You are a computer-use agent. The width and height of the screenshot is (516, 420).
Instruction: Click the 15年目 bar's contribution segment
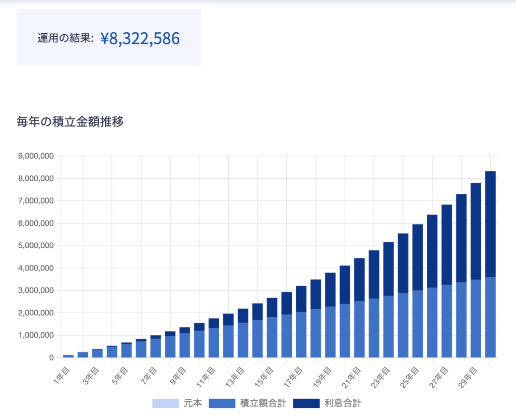click(x=272, y=337)
